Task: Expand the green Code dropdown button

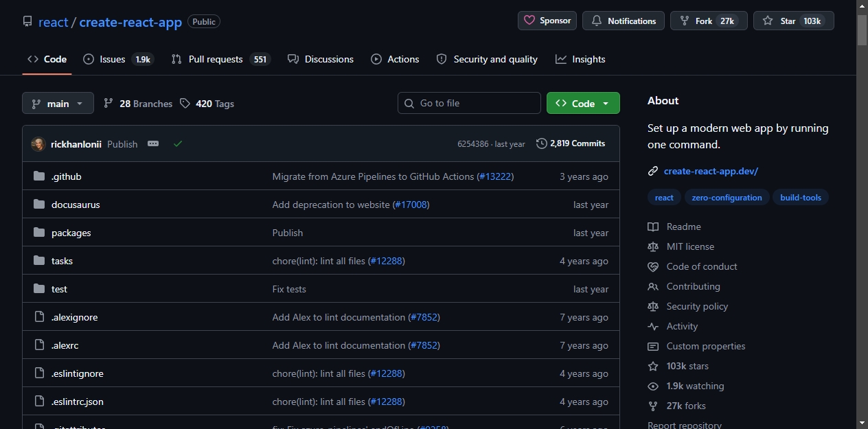Action: [x=583, y=103]
